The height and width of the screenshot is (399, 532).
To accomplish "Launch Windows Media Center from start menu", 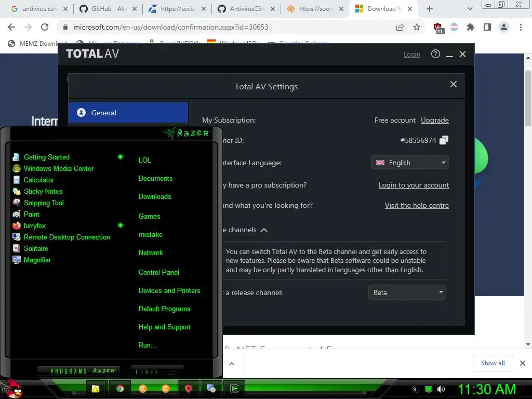I will 58,169.
